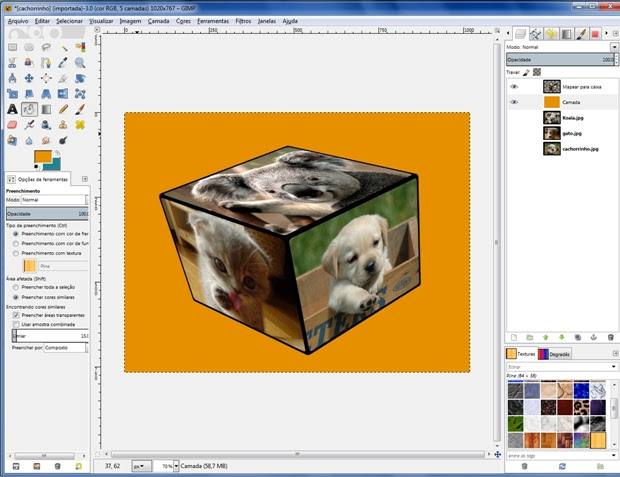Activate the Color Picker eyedropper tool
Viewport: 620px width, 477px height.
coord(63,62)
